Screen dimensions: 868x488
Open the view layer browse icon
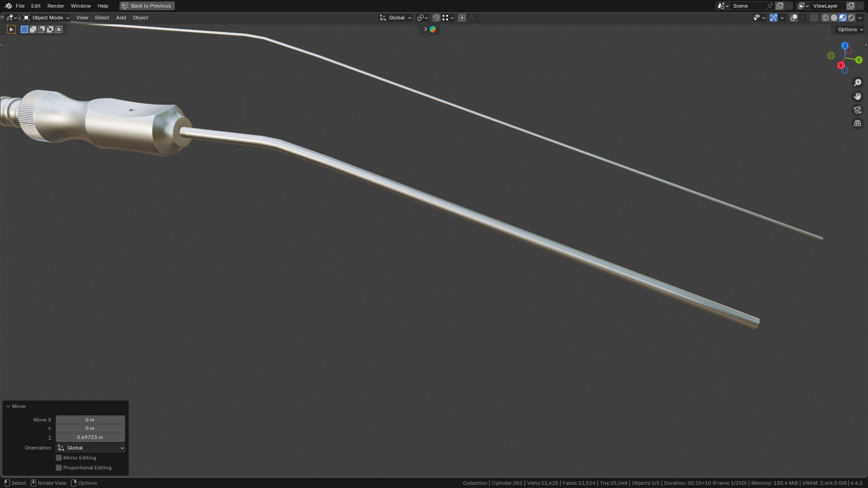(x=803, y=6)
